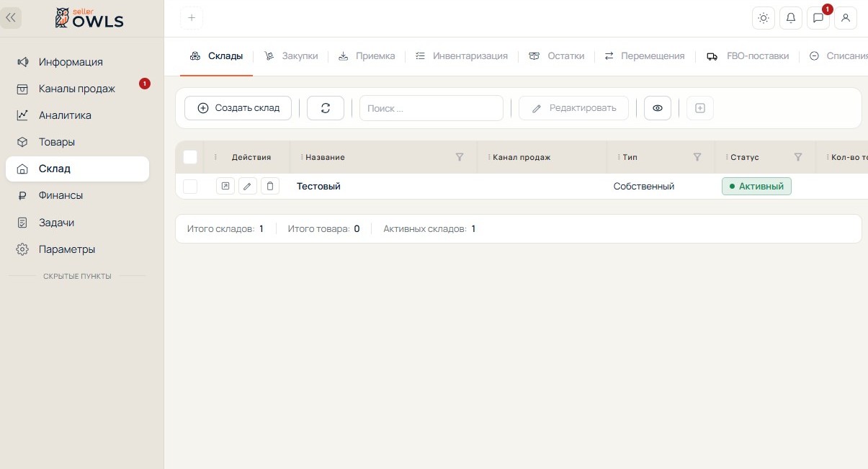Screen dimensions: 868x469
Task: Open Информация in sidebar
Action: tap(77, 62)
